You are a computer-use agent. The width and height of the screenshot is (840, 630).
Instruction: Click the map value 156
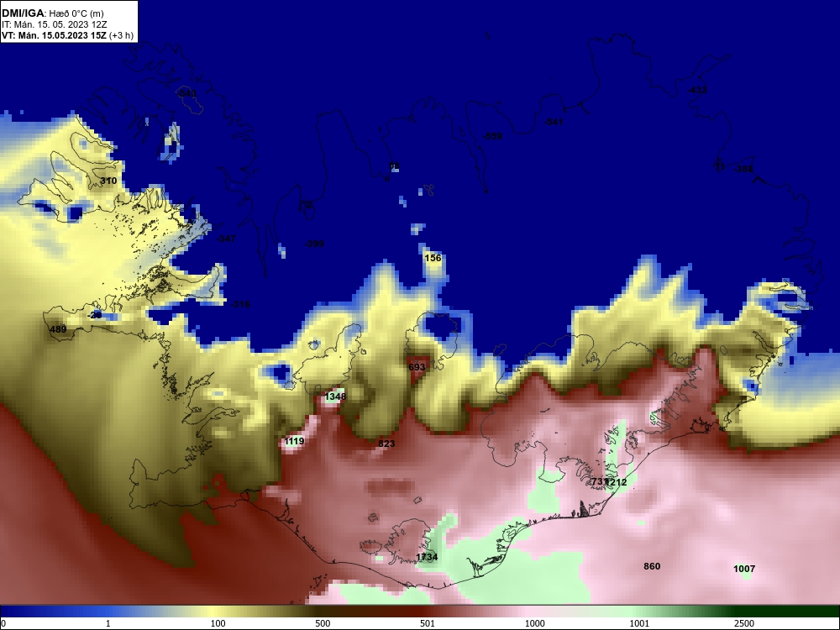click(433, 258)
